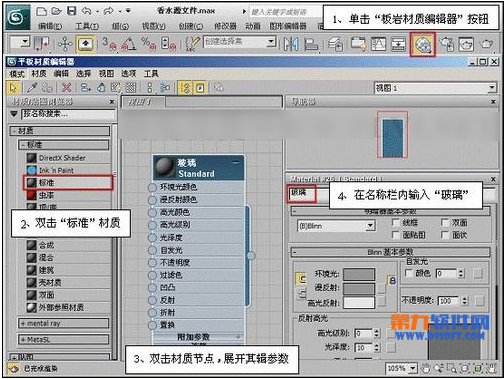Image resolution: width=504 pixels, height=379 pixels.
Task: Collapse the Blinn 基本参数 rollout
Action: (390, 252)
